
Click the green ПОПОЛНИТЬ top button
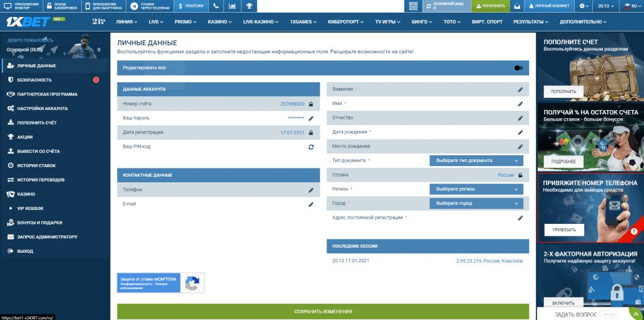click(x=491, y=6)
